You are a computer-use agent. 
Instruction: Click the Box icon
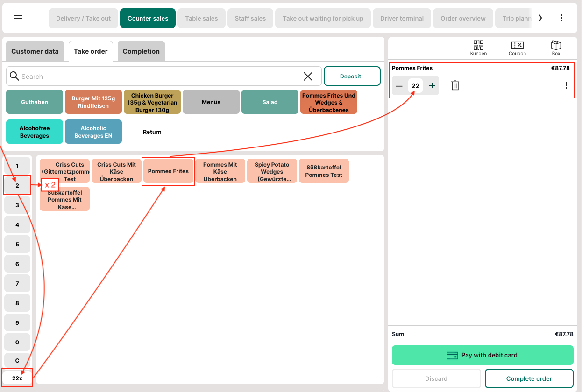pos(556,48)
